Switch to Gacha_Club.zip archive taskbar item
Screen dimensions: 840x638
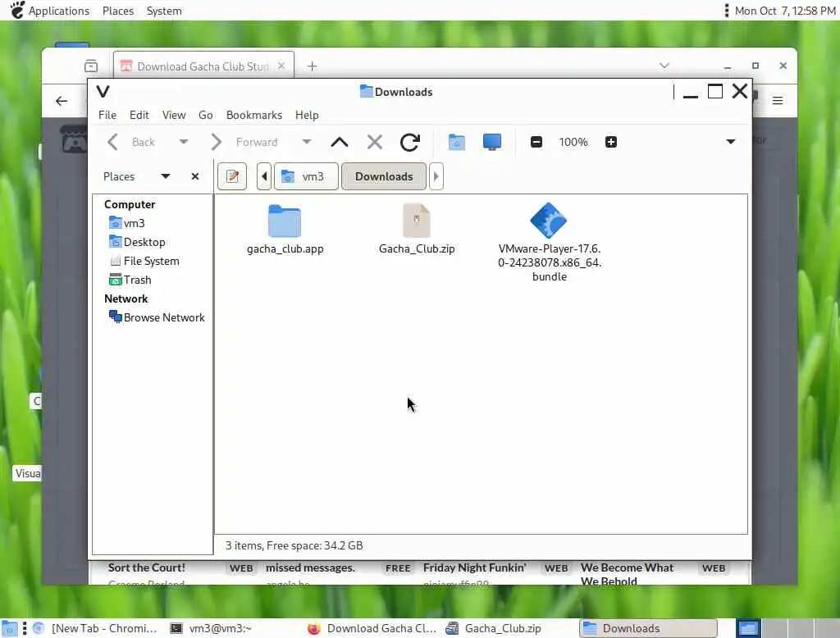495,628
